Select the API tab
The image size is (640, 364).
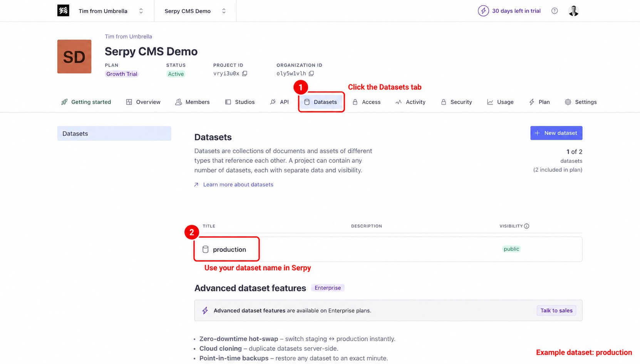tap(280, 102)
